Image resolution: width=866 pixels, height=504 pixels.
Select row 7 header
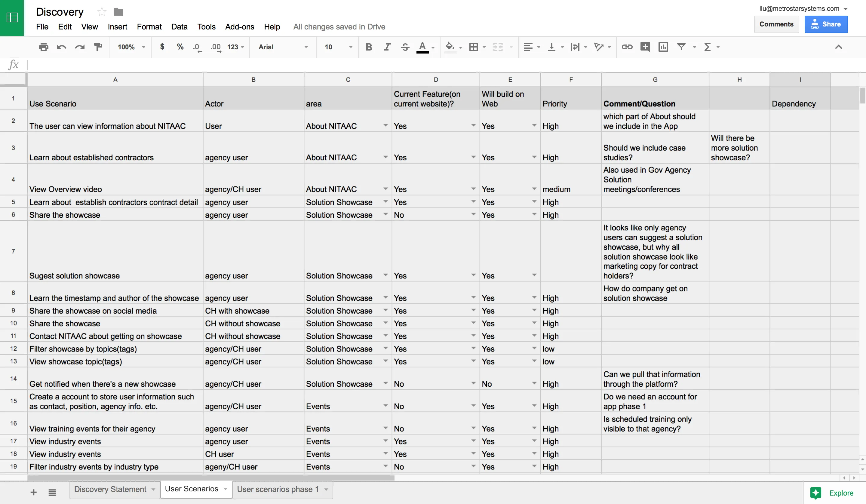click(x=13, y=251)
